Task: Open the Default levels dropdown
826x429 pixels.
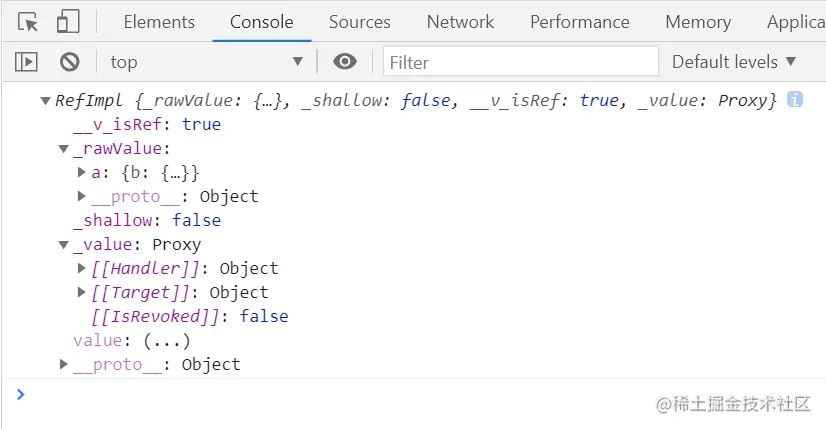Action: [x=734, y=62]
